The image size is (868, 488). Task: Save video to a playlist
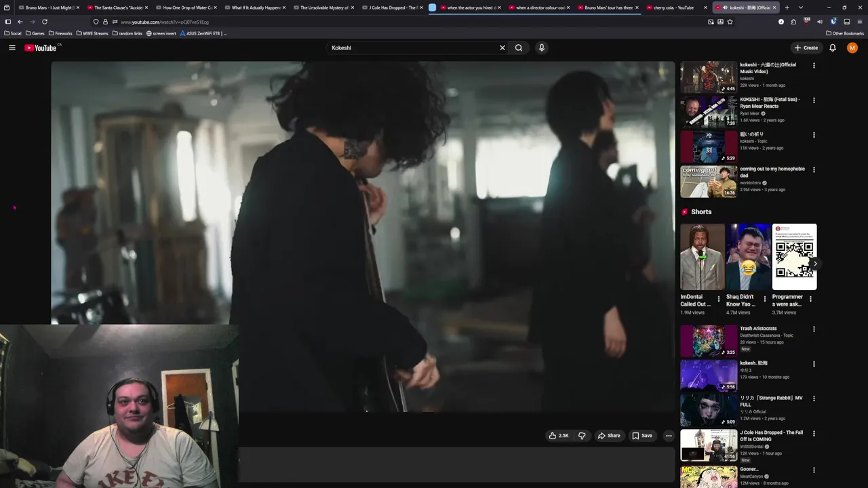point(642,436)
